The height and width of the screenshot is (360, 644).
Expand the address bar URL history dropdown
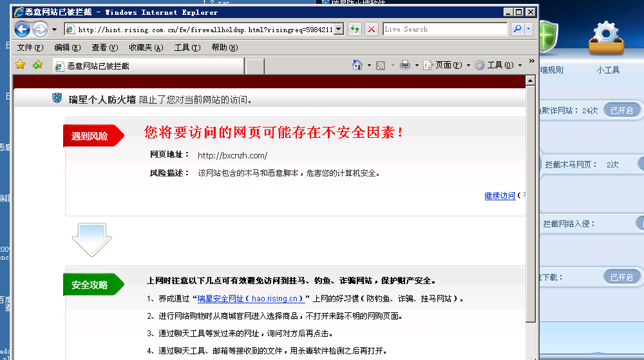click(x=339, y=30)
